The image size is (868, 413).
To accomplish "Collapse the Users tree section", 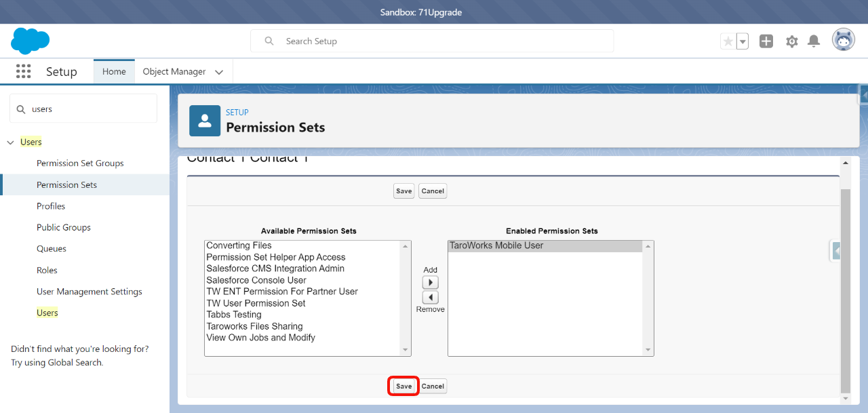I will coord(10,142).
